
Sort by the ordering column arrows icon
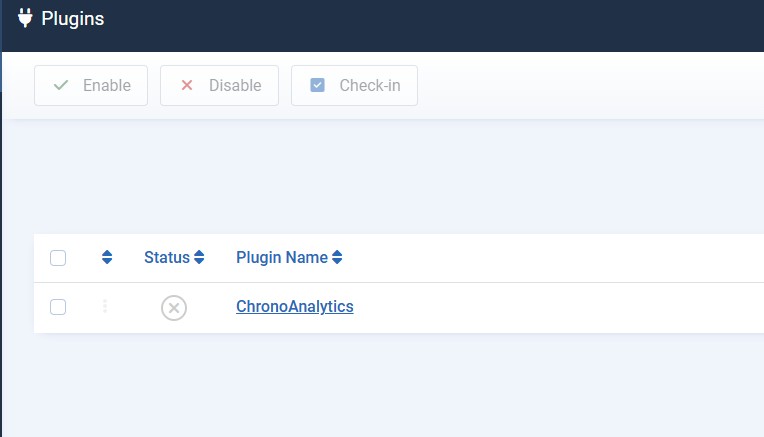(x=107, y=258)
